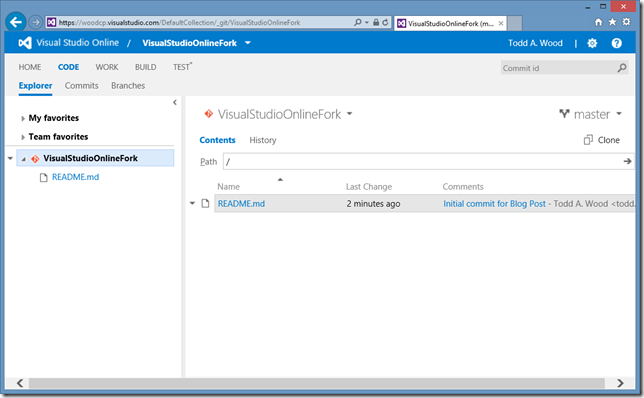
Task: Click the Commit id search field
Action: (559, 68)
